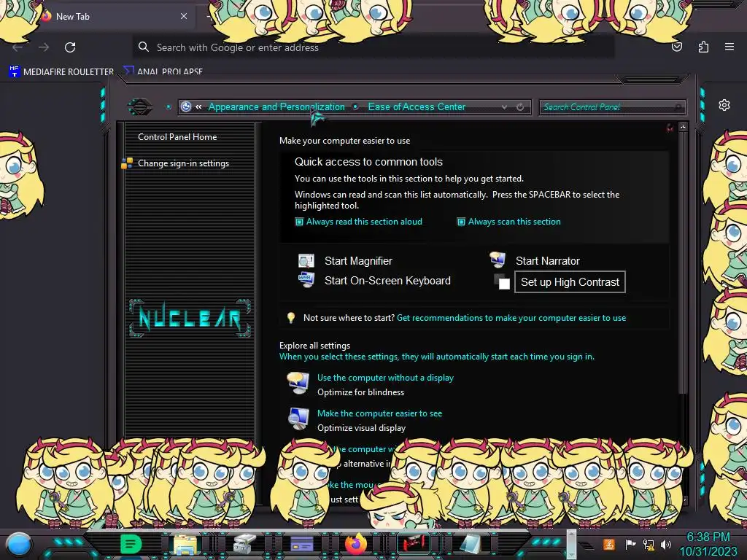Click the Control Panel back navigation button
The width and height of the screenshot is (747, 560).
[139, 106]
